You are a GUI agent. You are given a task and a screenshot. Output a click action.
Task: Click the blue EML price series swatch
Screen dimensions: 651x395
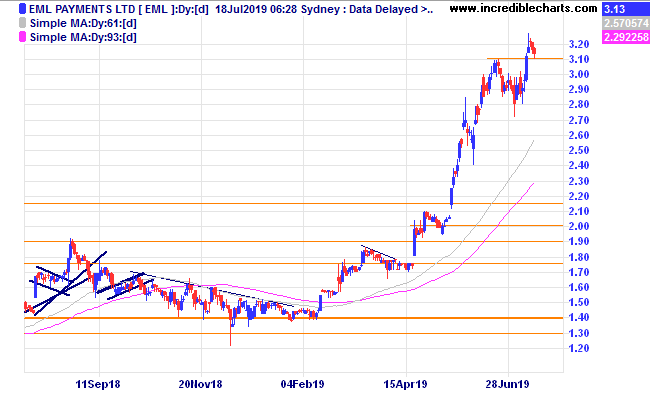click(22, 9)
